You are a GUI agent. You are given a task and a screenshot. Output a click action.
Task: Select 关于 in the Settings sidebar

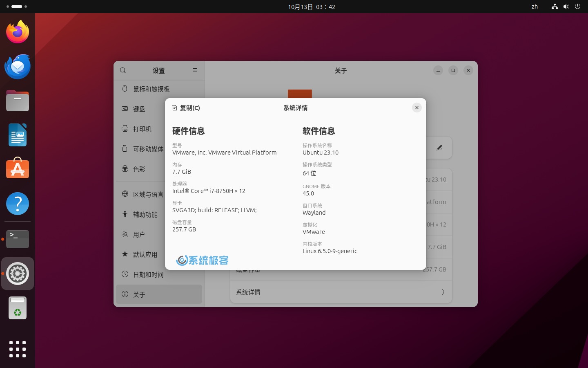pyautogui.click(x=159, y=294)
